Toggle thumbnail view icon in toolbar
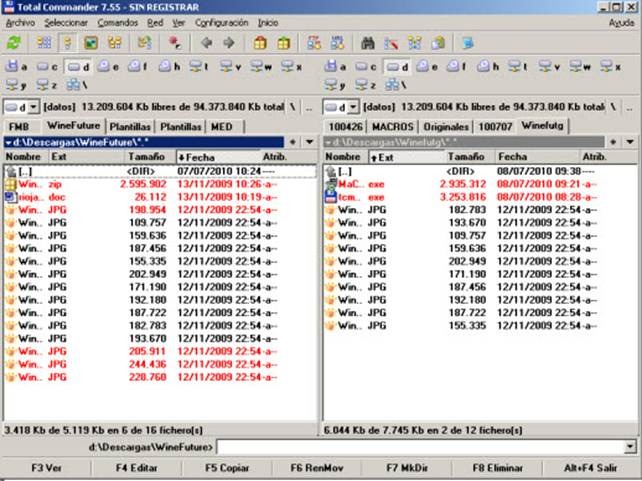 tap(91, 43)
